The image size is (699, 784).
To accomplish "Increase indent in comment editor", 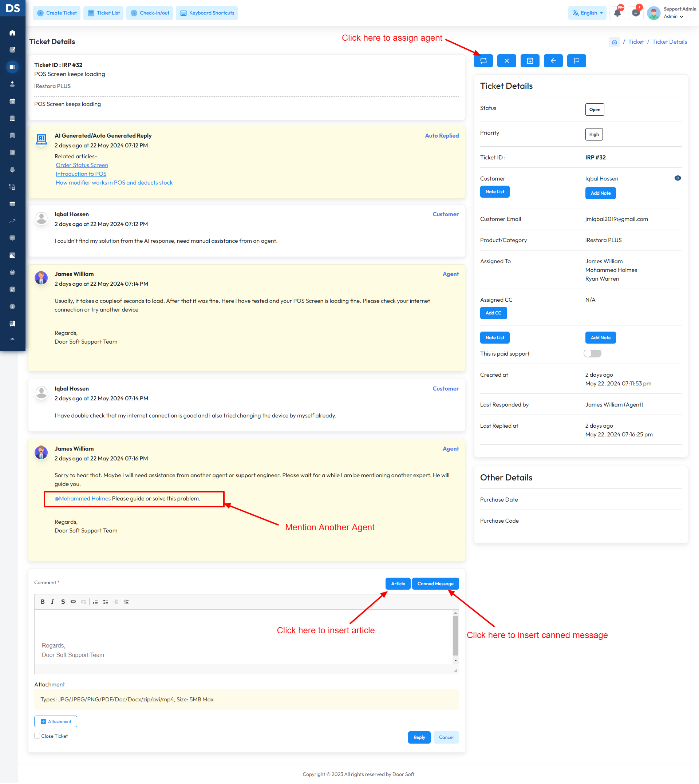I will [126, 602].
